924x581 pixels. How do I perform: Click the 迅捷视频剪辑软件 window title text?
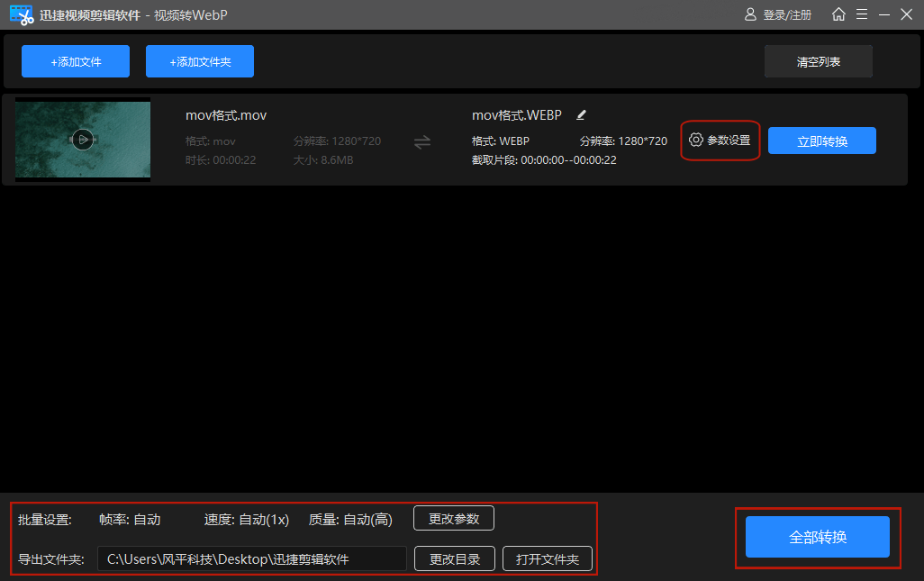click(89, 15)
